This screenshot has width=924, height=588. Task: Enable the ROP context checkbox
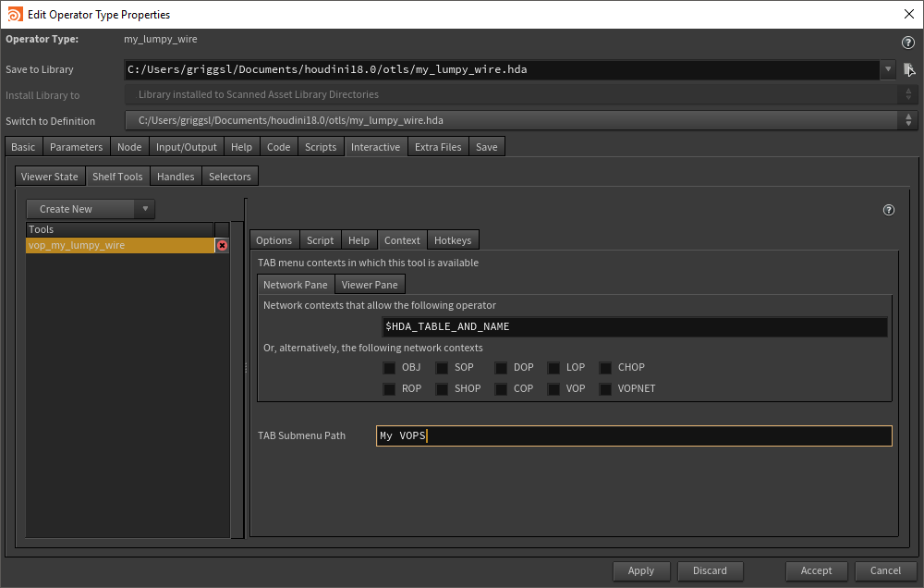tap(389, 389)
